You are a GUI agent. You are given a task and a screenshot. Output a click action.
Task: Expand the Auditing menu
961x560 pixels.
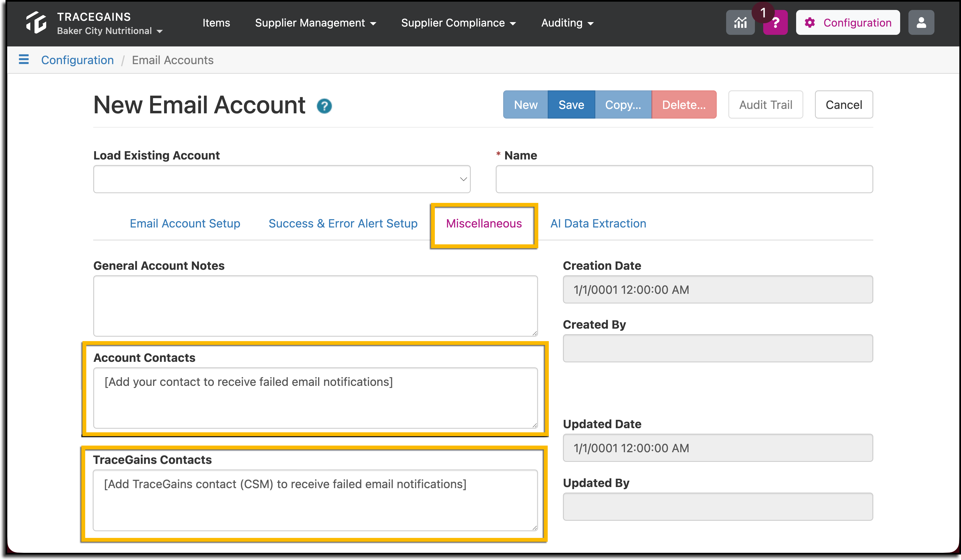[567, 23]
